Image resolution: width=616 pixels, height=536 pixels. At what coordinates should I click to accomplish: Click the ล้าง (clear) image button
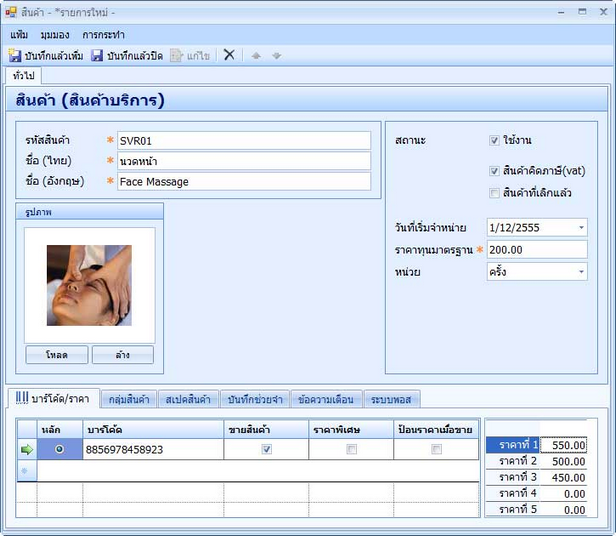(122, 355)
